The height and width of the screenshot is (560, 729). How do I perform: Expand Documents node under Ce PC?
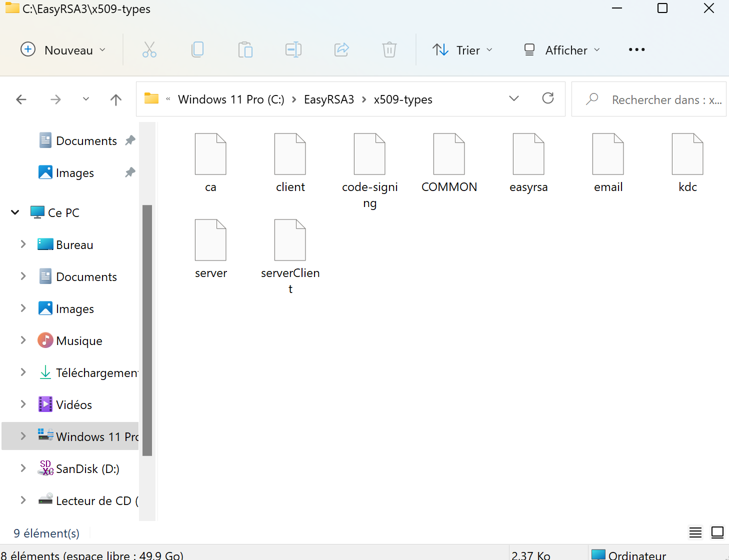tap(23, 276)
